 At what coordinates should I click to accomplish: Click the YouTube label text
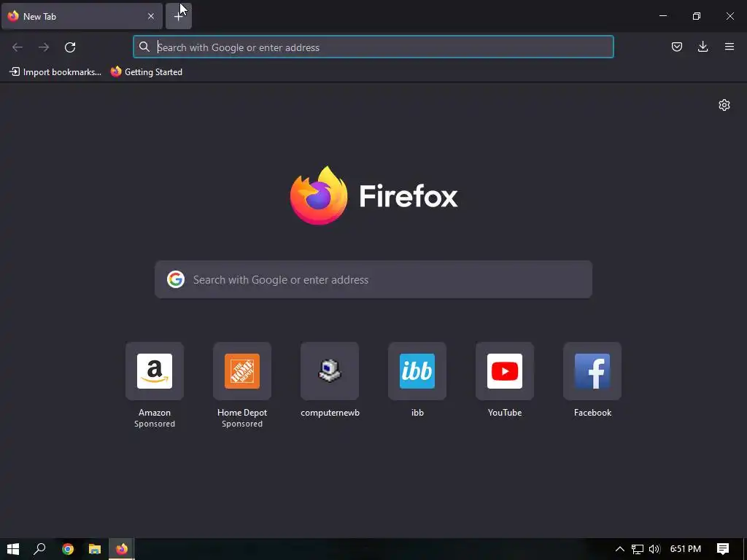point(505,413)
